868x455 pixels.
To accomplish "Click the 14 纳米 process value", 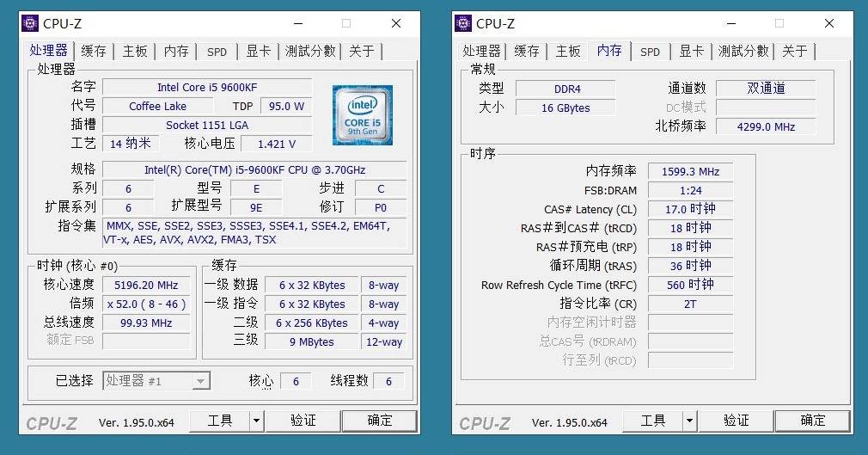I will coord(131,144).
